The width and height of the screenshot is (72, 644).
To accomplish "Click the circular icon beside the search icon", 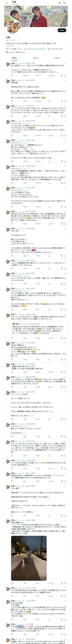I will point(60,3).
